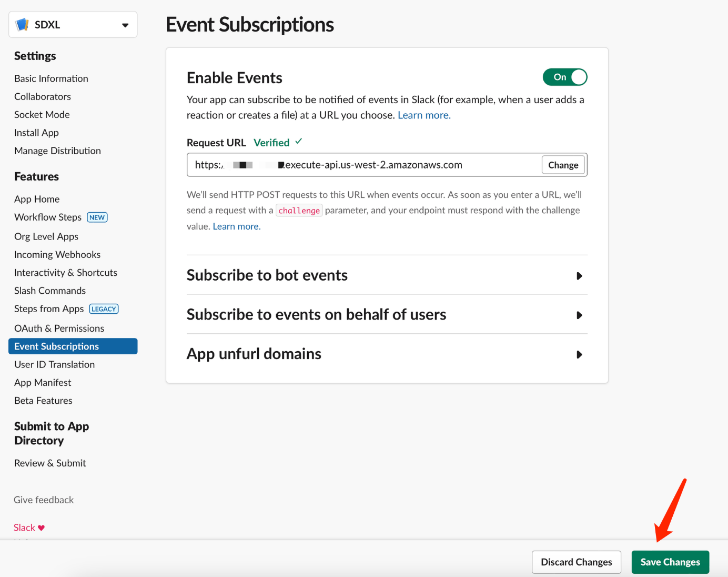Viewport: 728px width, 577px height.
Task: Click the LEGACY badge beside Steps from Apps
Action: pyautogui.click(x=104, y=309)
